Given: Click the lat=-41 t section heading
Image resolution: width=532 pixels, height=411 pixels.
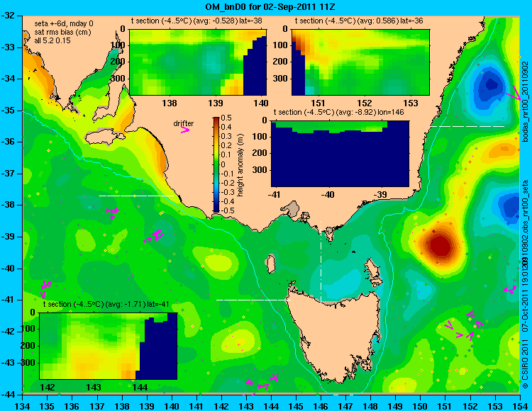Looking at the screenshot, I should click(x=106, y=304).
